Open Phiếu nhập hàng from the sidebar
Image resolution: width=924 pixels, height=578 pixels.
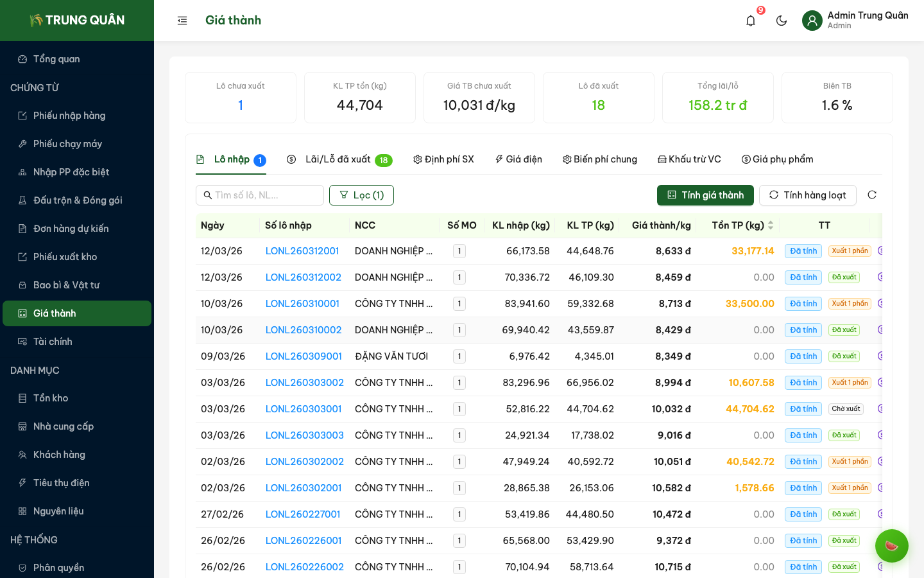click(x=69, y=116)
